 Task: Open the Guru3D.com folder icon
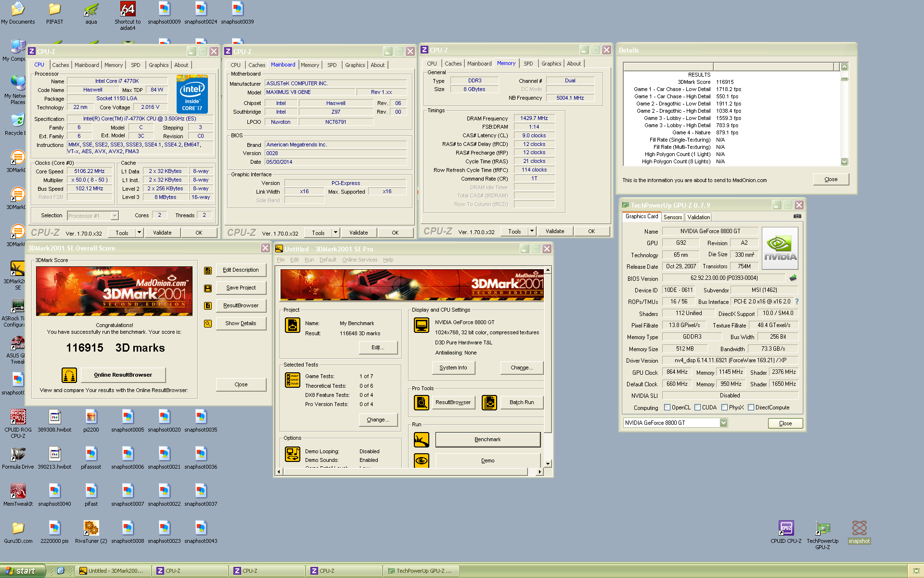pos(18,532)
